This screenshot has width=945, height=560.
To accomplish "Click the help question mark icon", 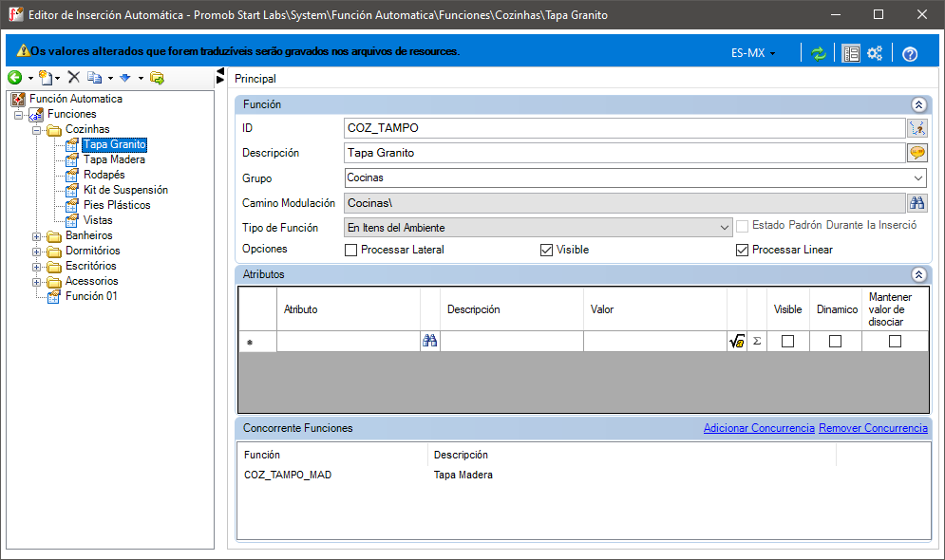I will coord(910,54).
